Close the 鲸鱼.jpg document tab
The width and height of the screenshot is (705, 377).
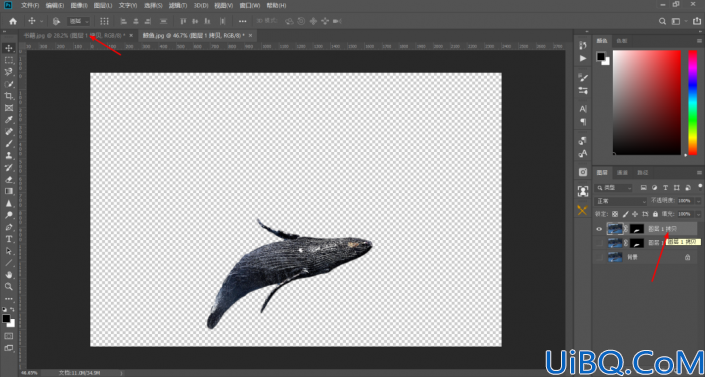pyautogui.click(x=250, y=36)
